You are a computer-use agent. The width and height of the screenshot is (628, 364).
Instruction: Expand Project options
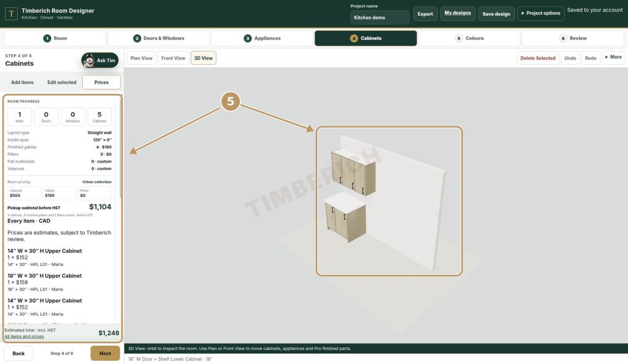tap(541, 13)
